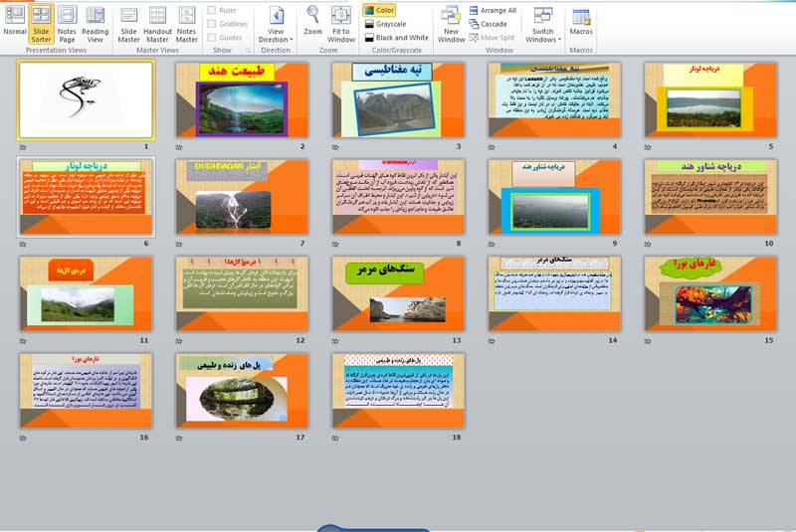The height and width of the screenshot is (532, 796).
Task: Select slide 1 thumbnail with calligraphy
Action: click(x=86, y=99)
